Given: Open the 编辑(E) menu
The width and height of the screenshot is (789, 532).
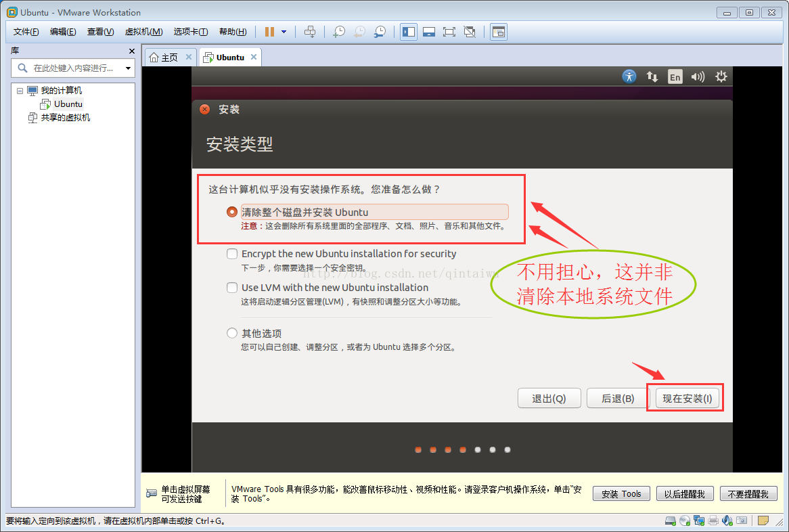Looking at the screenshot, I should pos(63,32).
